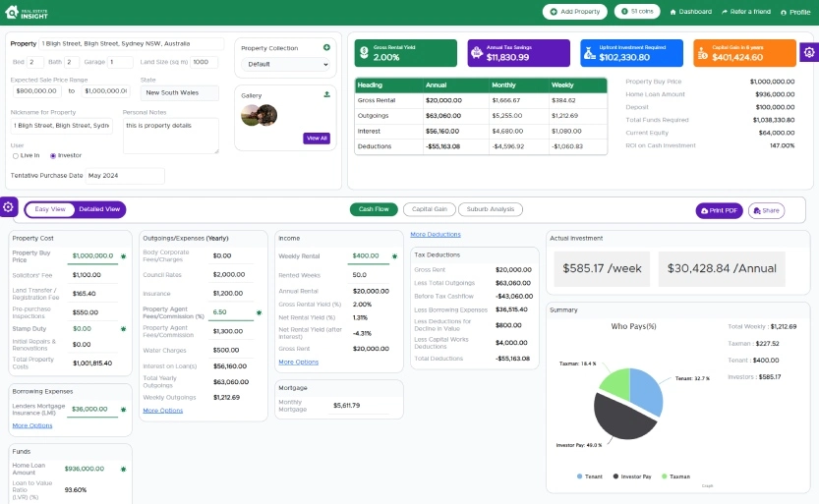The width and height of the screenshot is (819, 504).
Task: Toggle the Tenant legend color swatch
Action: [x=579, y=476]
